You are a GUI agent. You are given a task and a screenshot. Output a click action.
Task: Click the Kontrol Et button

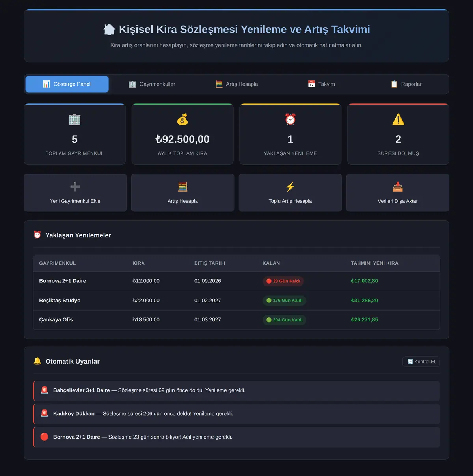[x=421, y=362]
